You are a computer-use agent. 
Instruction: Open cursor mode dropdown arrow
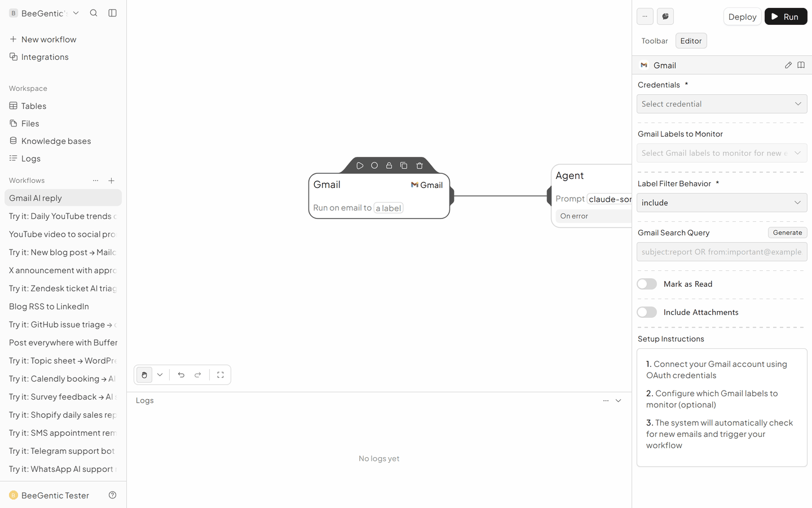coord(160,375)
